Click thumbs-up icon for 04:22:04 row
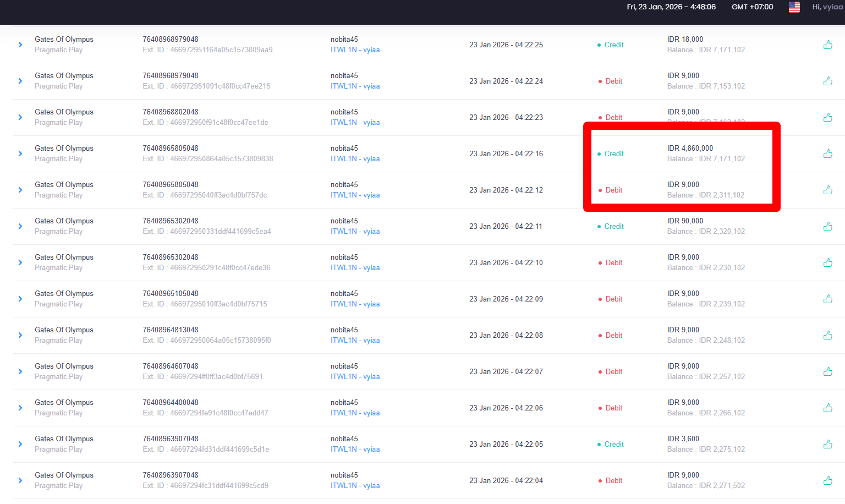Screen dimensions: 845x504 [828, 480]
